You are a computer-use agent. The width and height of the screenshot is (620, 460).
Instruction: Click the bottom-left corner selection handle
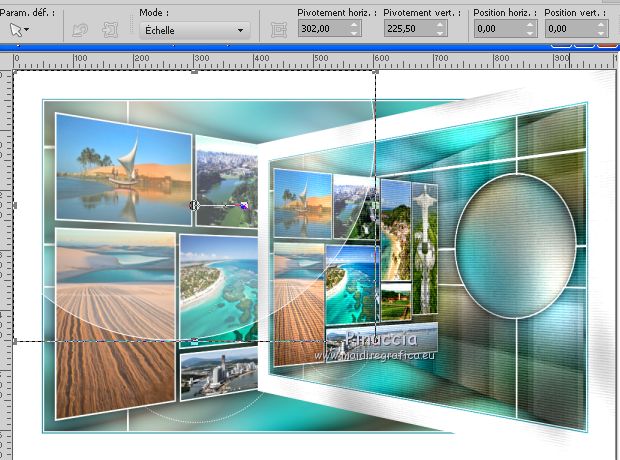pos(15,341)
